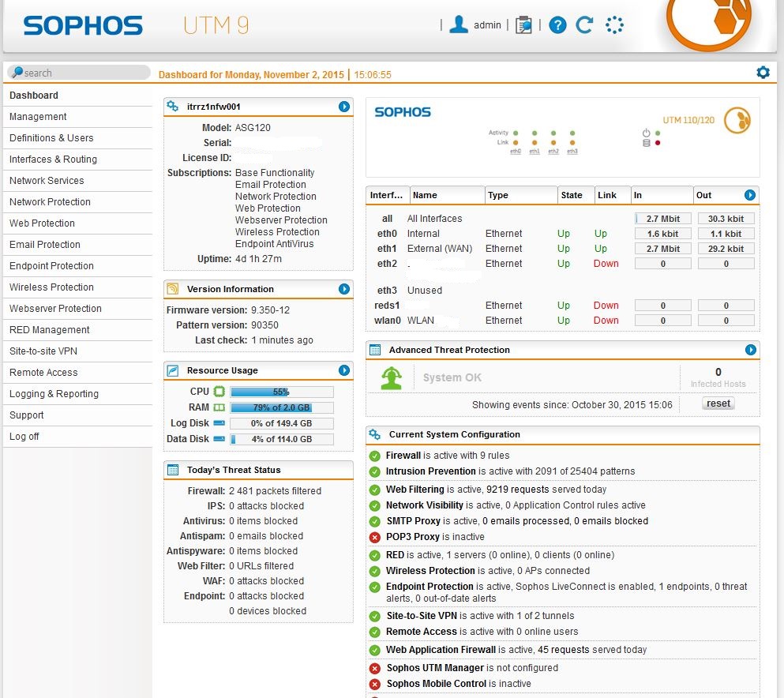The height and width of the screenshot is (698, 784).
Task: Click the RAM module icon
Action: tap(219, 407)
